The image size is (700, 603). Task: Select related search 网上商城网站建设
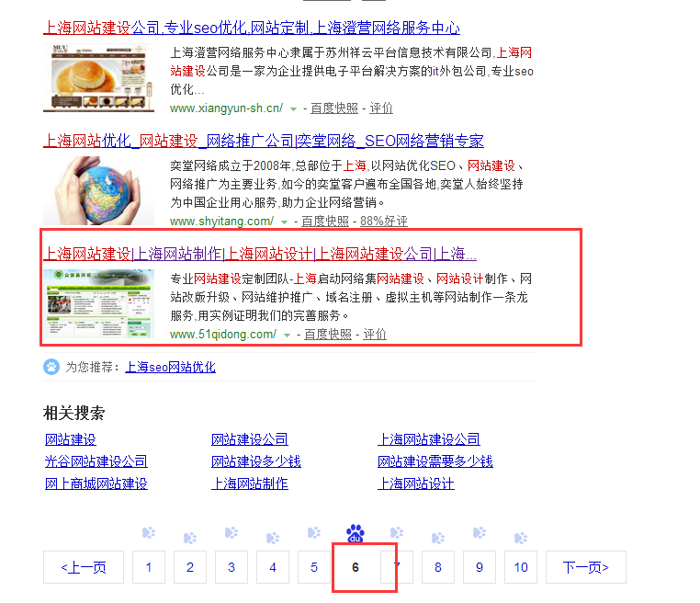[x=96, y=484]
